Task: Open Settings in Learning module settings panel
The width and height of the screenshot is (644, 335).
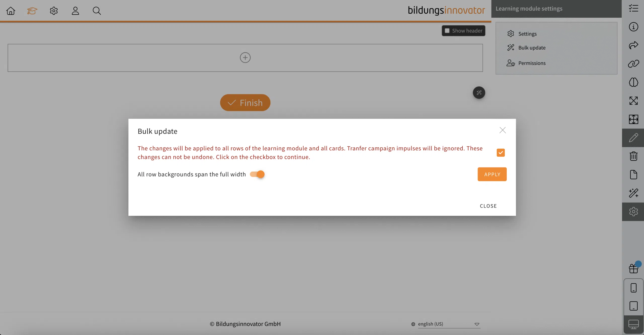Action: point(527,34)
